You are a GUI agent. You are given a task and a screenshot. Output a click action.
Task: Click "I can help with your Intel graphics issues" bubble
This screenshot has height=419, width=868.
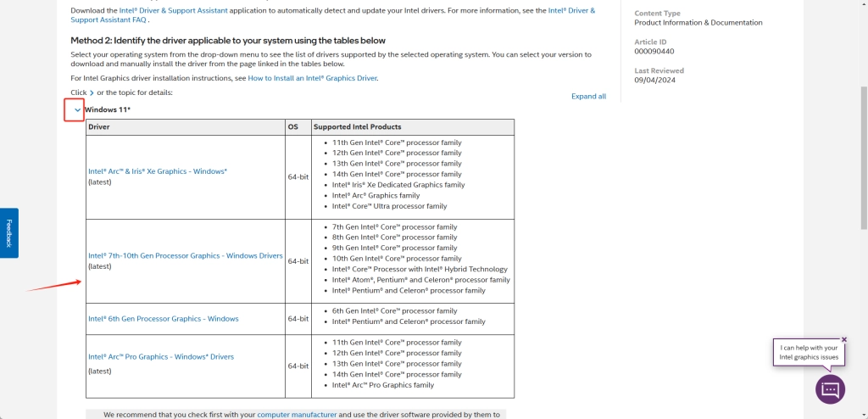[809, 353]
